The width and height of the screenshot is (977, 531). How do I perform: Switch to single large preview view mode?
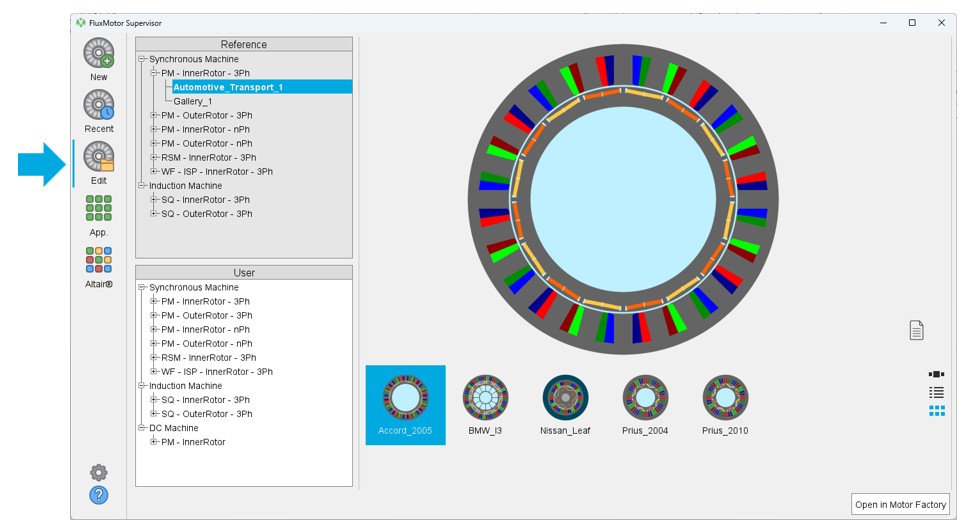[x=936, y=374]
